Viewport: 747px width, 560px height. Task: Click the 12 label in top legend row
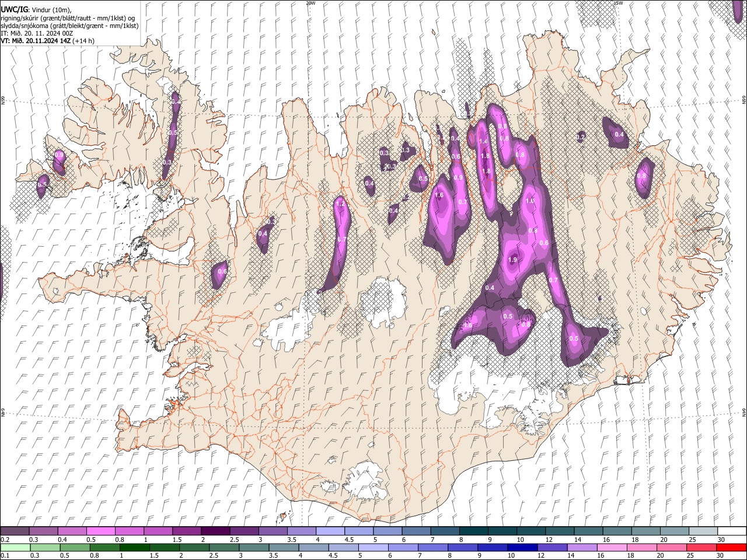(549, 540)
